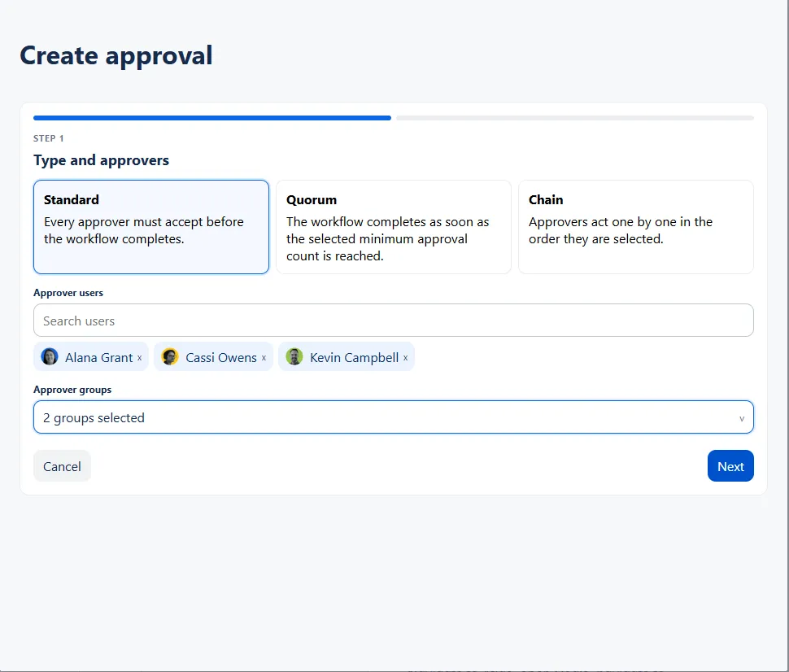Click the Approver users label
The width and height of the screenshot is (789, 672).
pos(68,293)
